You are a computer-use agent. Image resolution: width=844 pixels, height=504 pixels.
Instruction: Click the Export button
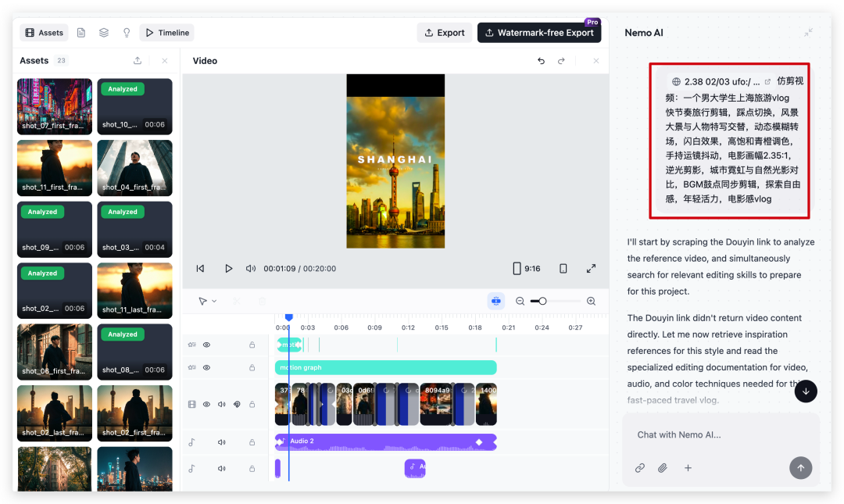pos(444,33)
